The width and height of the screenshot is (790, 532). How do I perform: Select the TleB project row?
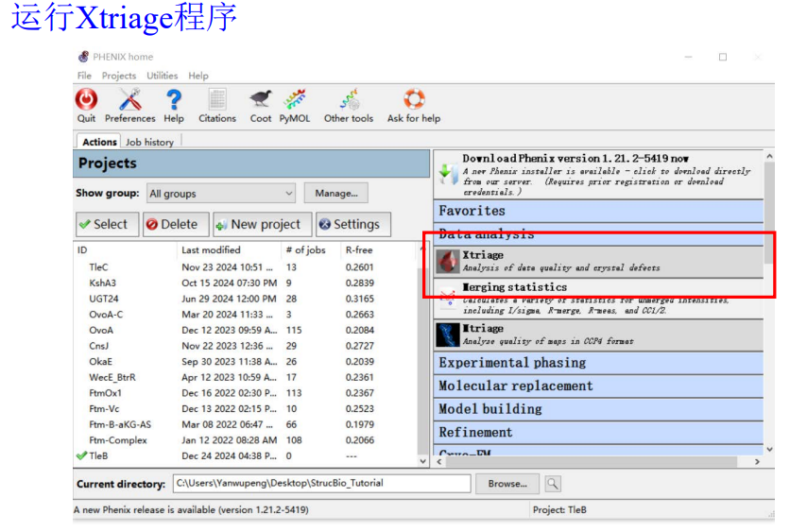click(246, 455)
